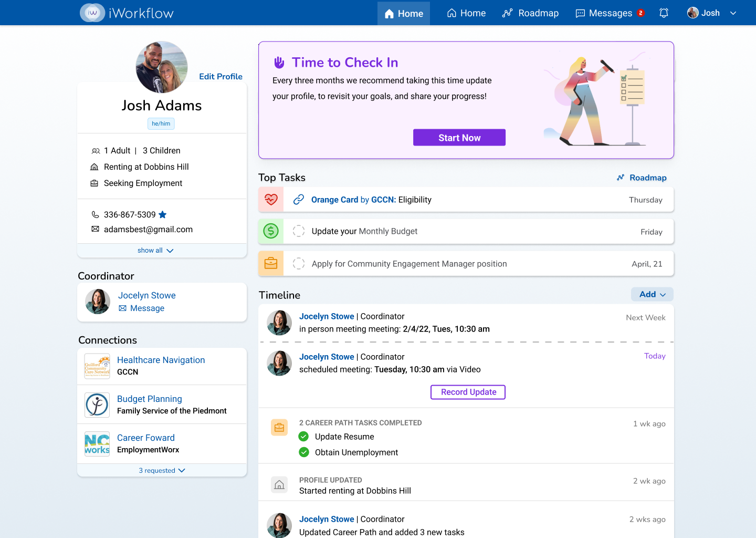
Task: Check the Community Engagement Manager task circle
Action: point(299,263)
